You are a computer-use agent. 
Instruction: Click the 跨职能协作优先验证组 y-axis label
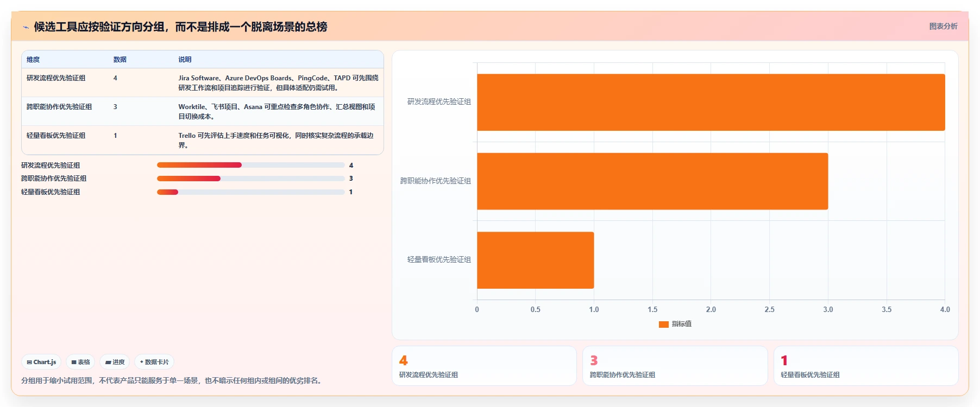click(436, 181)
